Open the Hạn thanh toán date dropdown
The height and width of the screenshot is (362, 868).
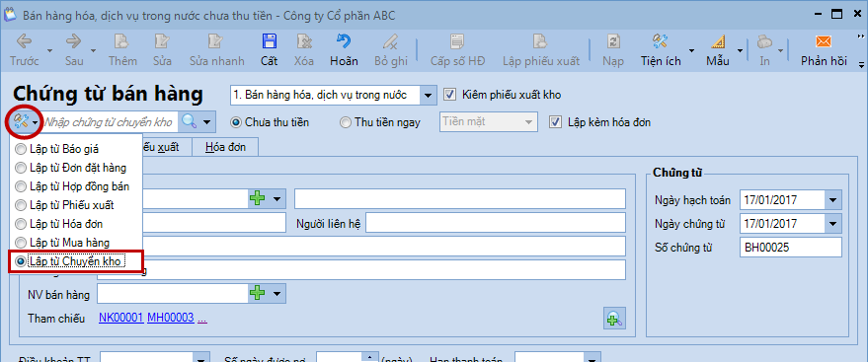pyautogui.click(x=592, y=359)
